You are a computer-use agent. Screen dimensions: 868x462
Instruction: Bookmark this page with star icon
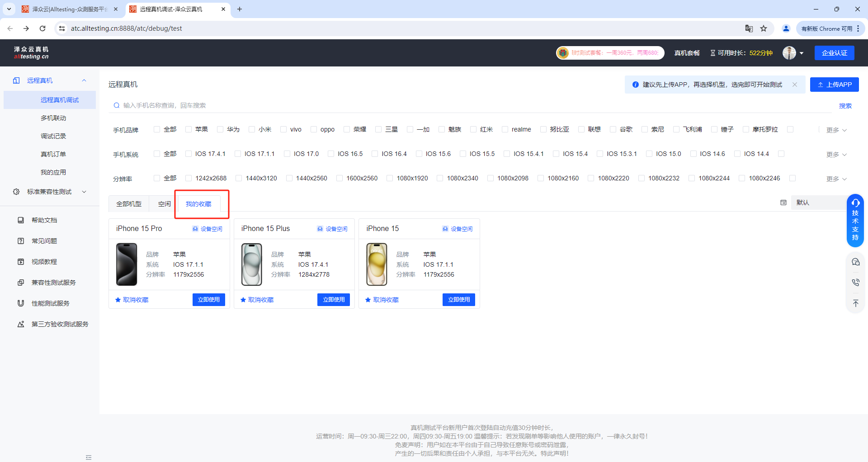pos(764,28)
